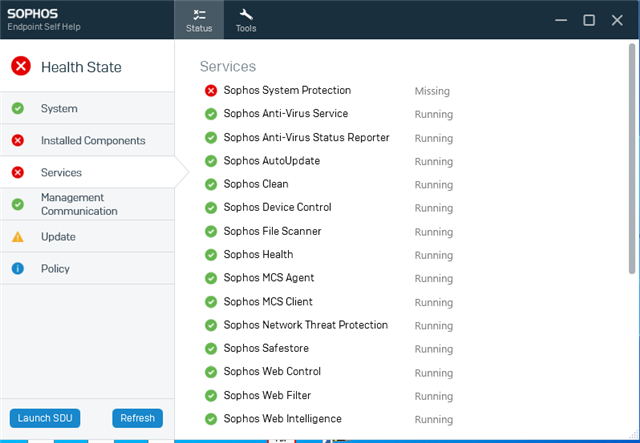Click green check for Sophos Web Filter
Image resolution: width=640 pixels, height=443 pixels.
pos(211,395)
